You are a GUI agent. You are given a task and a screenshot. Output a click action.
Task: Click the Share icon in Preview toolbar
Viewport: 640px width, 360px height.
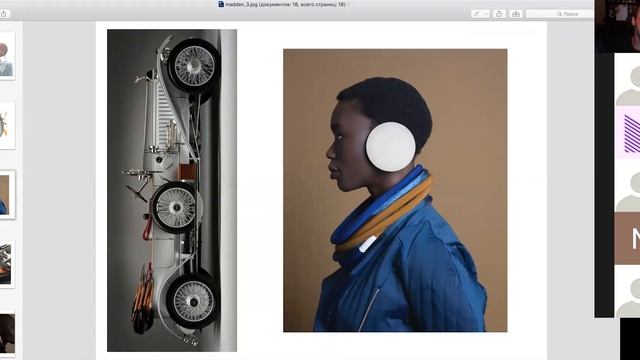click(4, 14)
